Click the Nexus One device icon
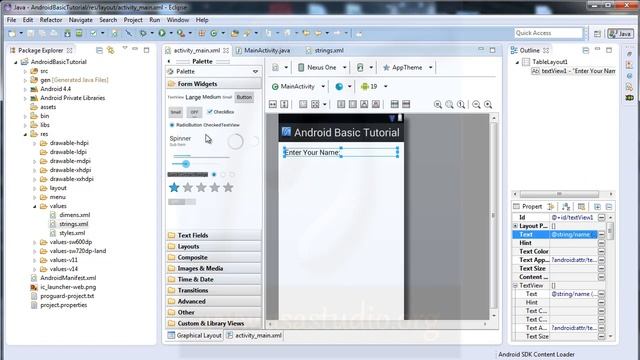 (301, 67)
